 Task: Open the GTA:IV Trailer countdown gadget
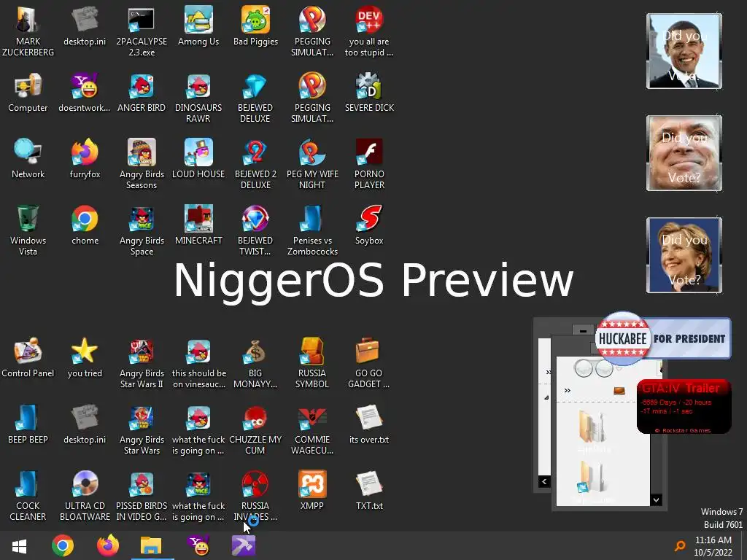point(684,406)
